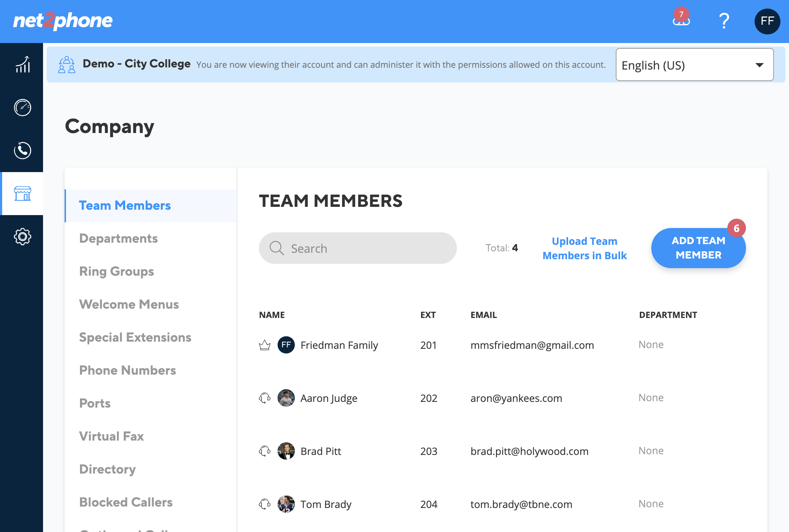The image size is (789, 532).
Task: Click the magnifier icon in search box
Action: [277, 248]
